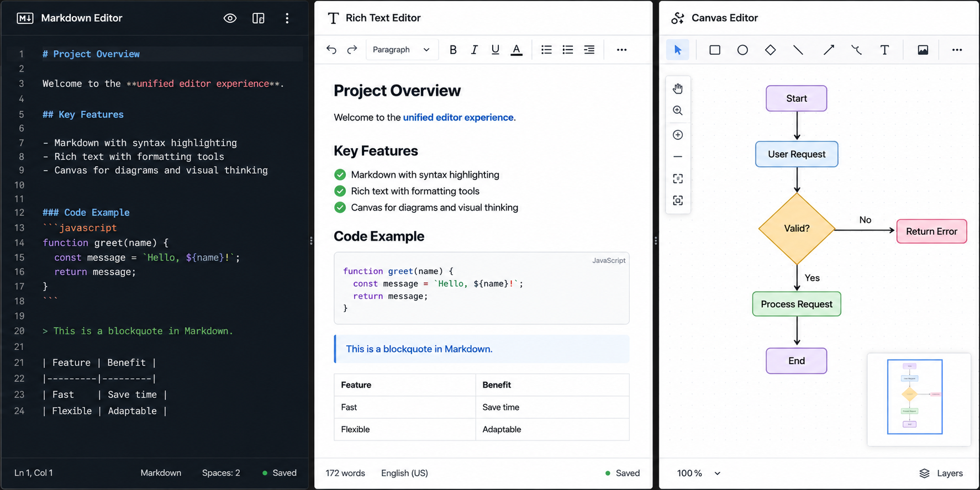Change Spaces: 2 indentation setting
The image size is (980, 490).
click(x=221, y=473)
